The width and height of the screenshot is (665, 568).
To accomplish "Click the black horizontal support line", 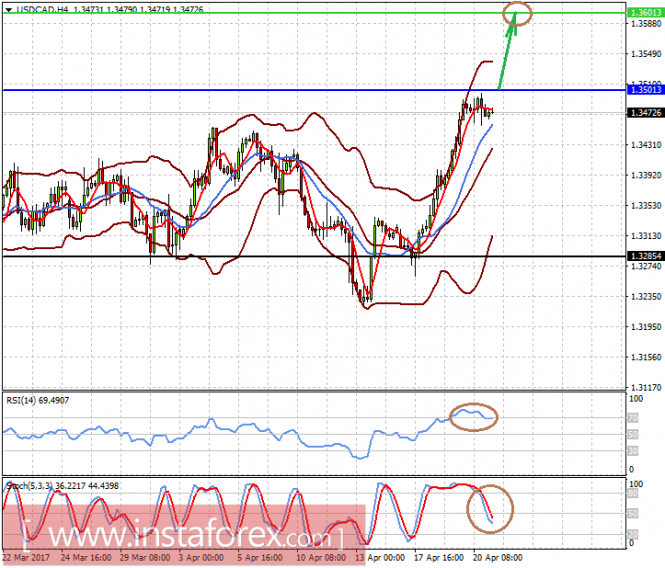I will pyautogui.click(x=314, y=256).
